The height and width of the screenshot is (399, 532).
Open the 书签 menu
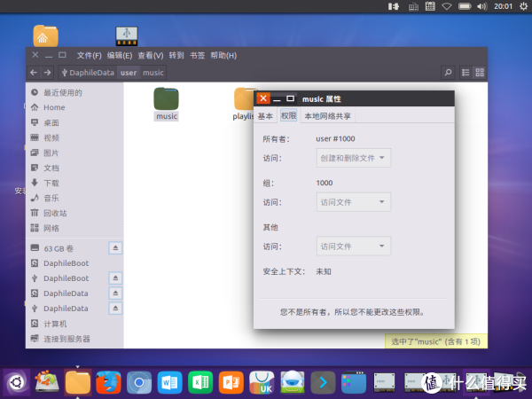pyautogui.click(x=197, y=55)
